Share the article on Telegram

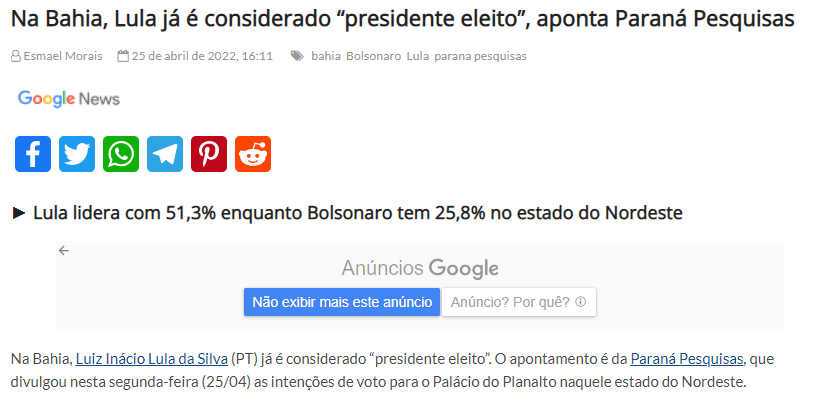[165, 154]
